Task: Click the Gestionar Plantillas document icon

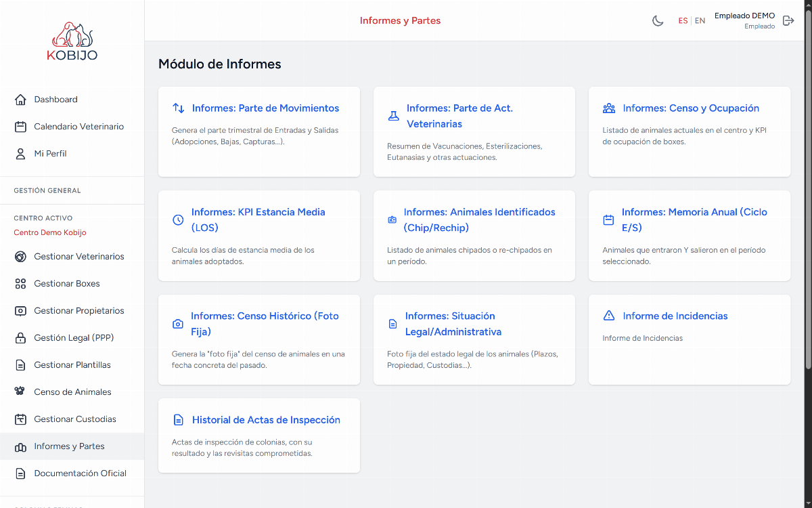Action: 20,365
